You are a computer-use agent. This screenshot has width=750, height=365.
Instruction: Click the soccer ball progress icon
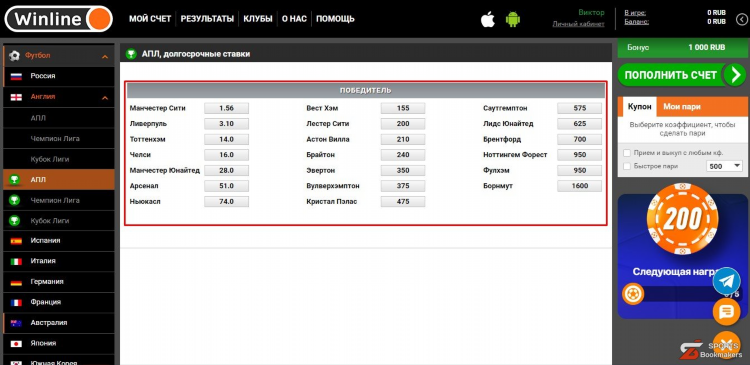click(633, 294)
